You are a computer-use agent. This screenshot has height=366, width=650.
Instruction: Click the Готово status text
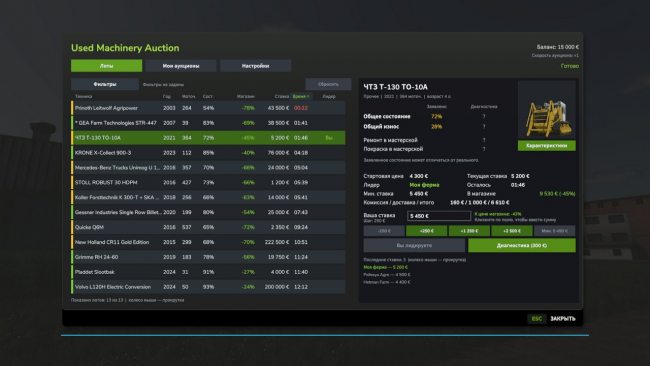pyautogui.click(x=570, y=66)
